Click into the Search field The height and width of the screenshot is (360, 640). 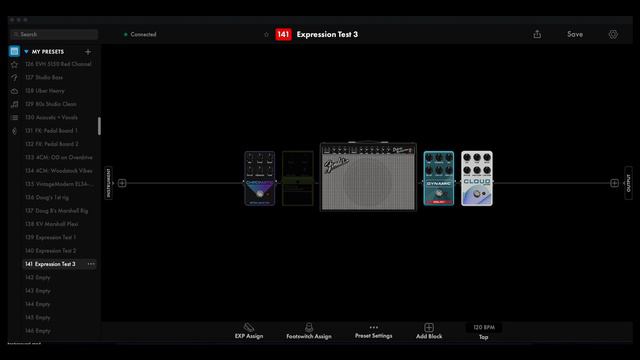pos(54,34)
